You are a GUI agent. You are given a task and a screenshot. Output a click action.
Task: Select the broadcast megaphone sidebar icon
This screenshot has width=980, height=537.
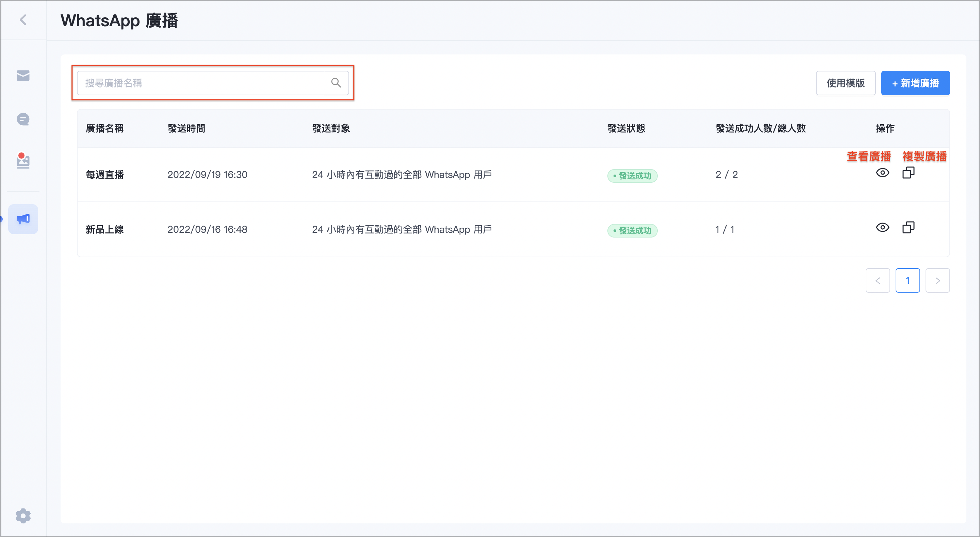pos(23,219)
